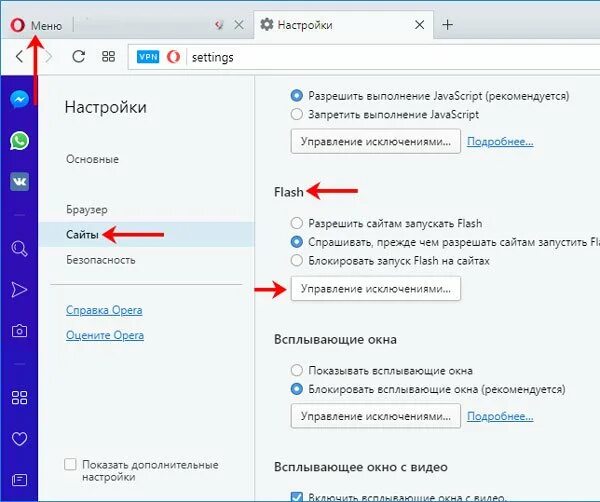Open JavaScript Управление исключениями button

point(375,142)
